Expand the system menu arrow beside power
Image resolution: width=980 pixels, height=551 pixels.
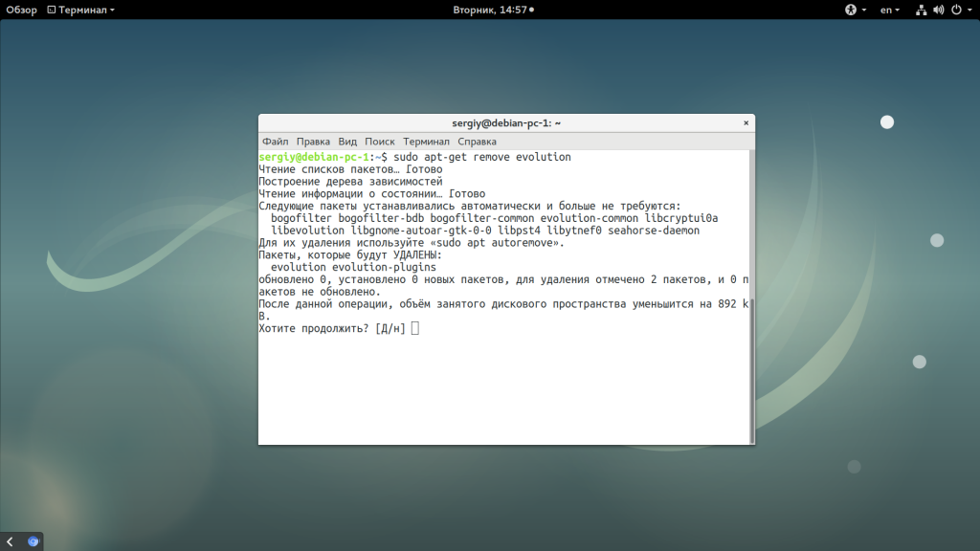click(968, 10)
